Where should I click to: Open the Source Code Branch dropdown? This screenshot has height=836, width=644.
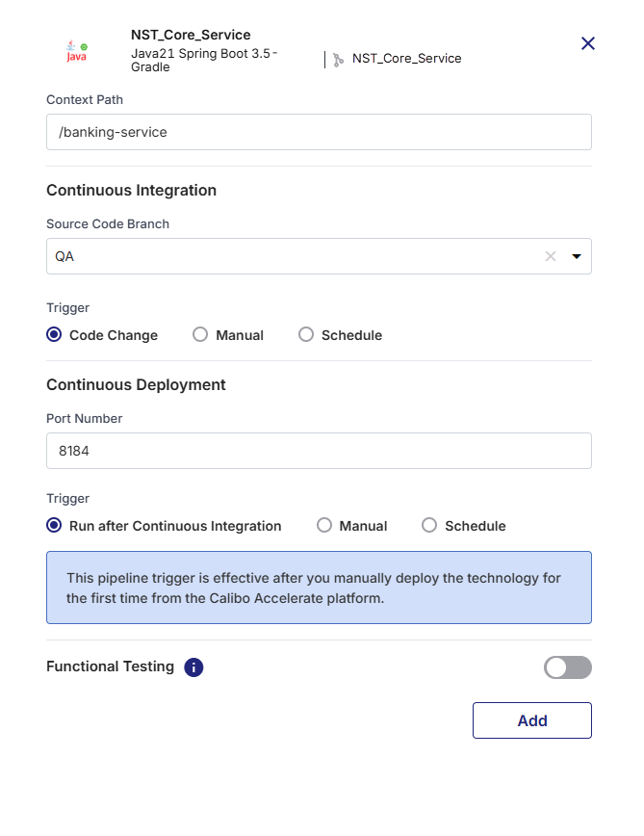[289, 256]
